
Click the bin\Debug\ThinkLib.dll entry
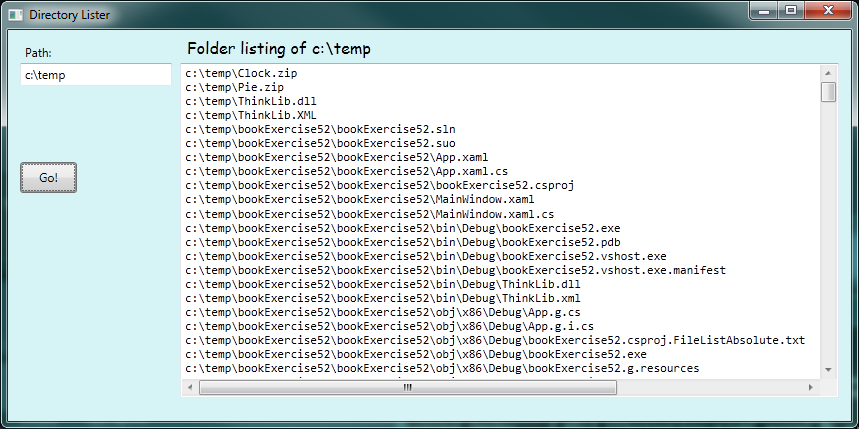tap(383, 284)
